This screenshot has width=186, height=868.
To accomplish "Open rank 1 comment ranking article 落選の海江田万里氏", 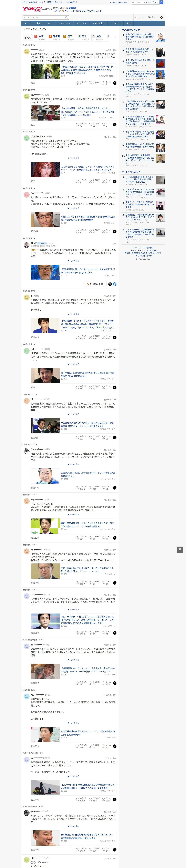I will coord(140,37).
